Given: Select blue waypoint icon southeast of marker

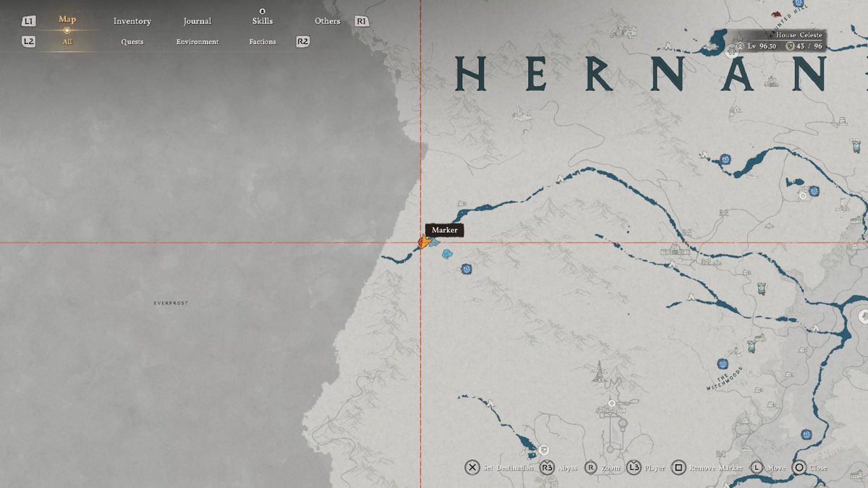Looking at the screenshot, I should point(467,269).
